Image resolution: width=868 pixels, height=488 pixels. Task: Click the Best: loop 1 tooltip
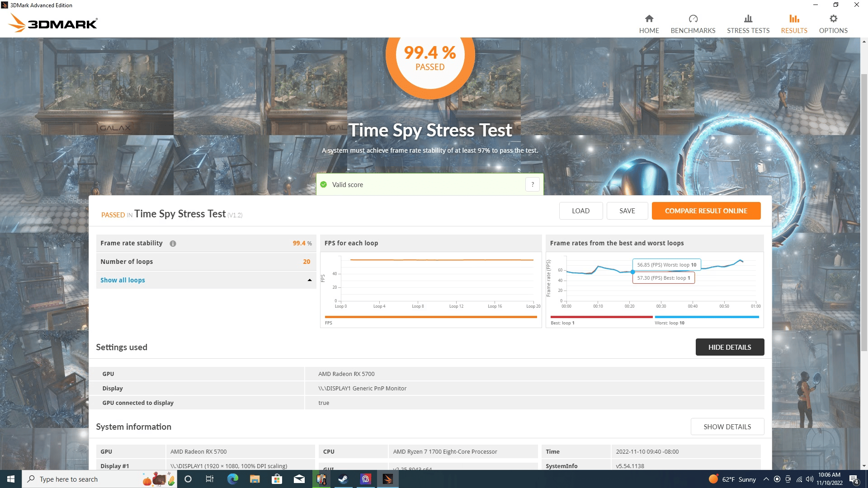coord(663,278)
